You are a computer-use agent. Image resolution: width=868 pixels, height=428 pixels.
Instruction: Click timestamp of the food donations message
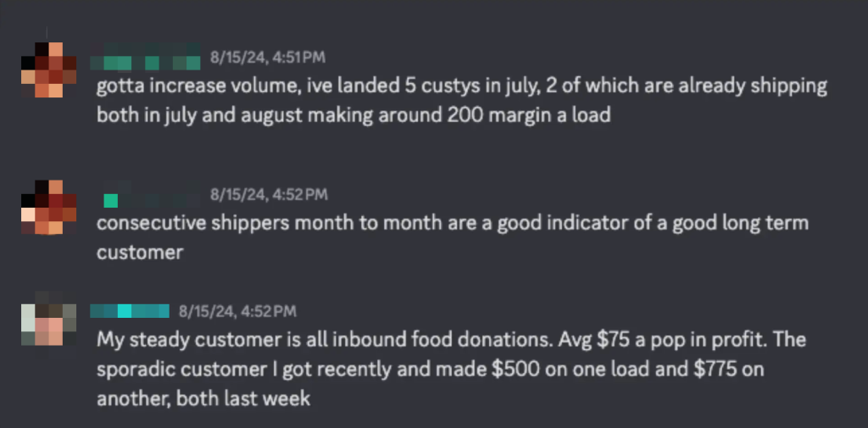pos(237,311)
